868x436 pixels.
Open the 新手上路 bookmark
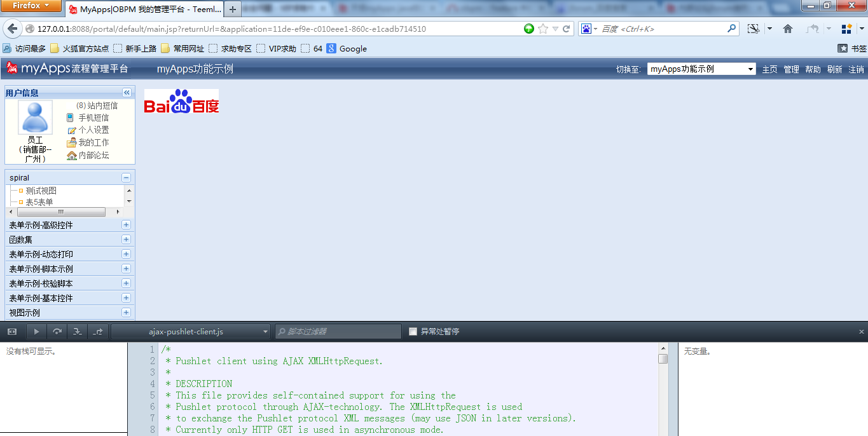pos(135,48)
